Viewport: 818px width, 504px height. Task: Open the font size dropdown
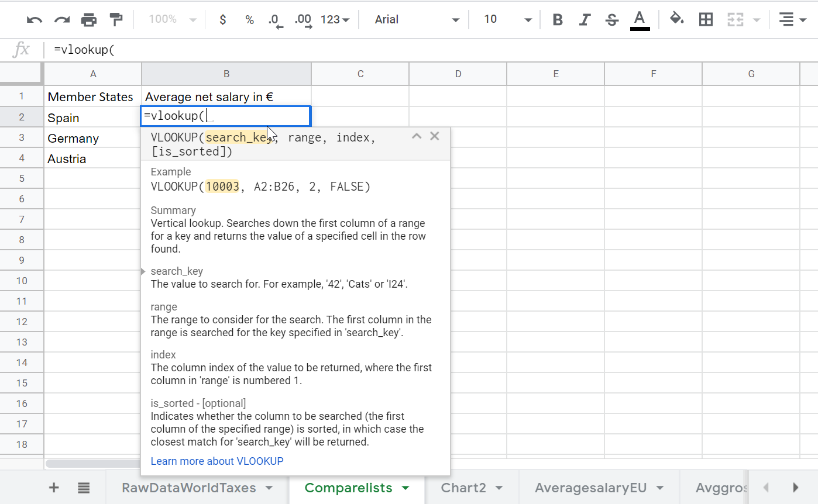[504, 19]
